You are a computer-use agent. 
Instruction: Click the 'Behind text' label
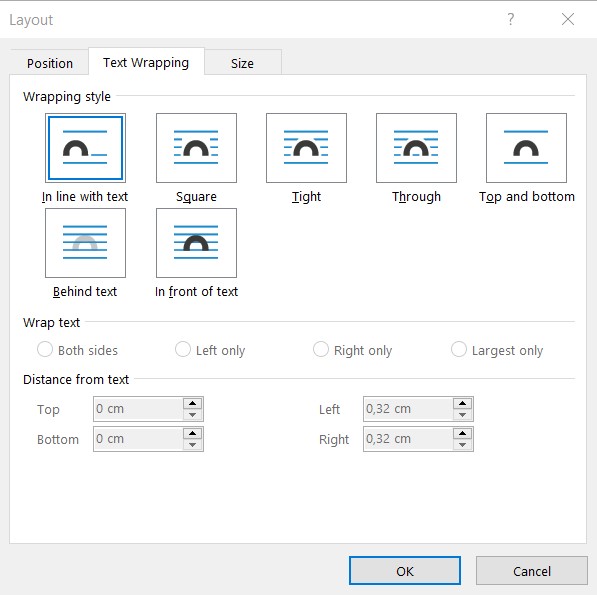85,292
